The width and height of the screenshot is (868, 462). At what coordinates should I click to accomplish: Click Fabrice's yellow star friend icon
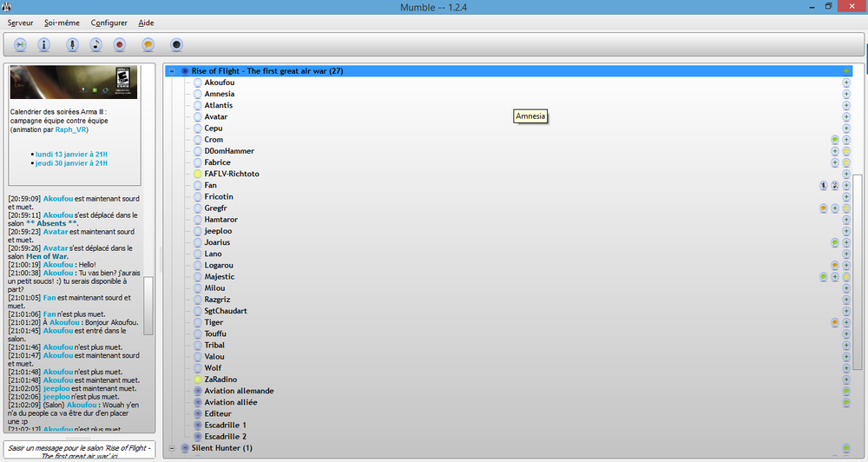click(x=846, y=162)
